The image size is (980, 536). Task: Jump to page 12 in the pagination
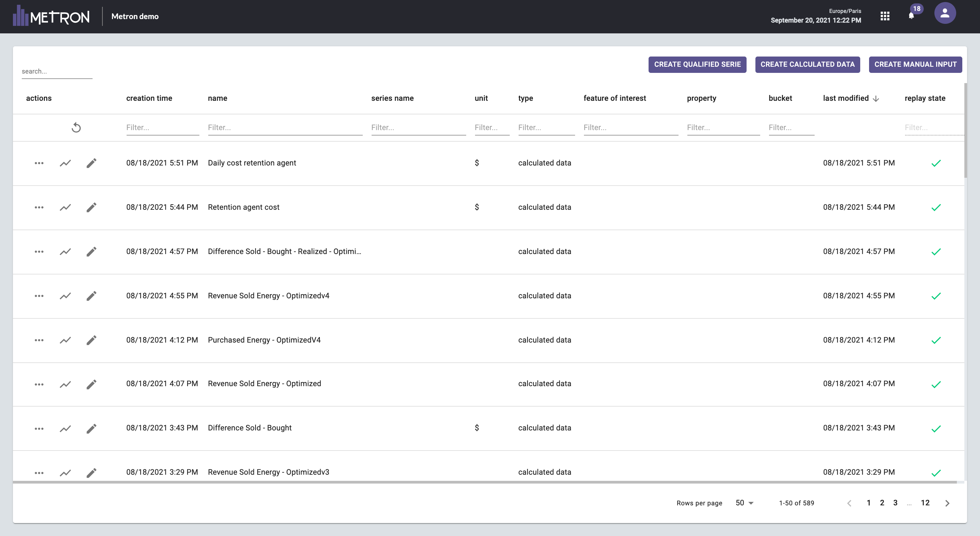pos(925,503)
